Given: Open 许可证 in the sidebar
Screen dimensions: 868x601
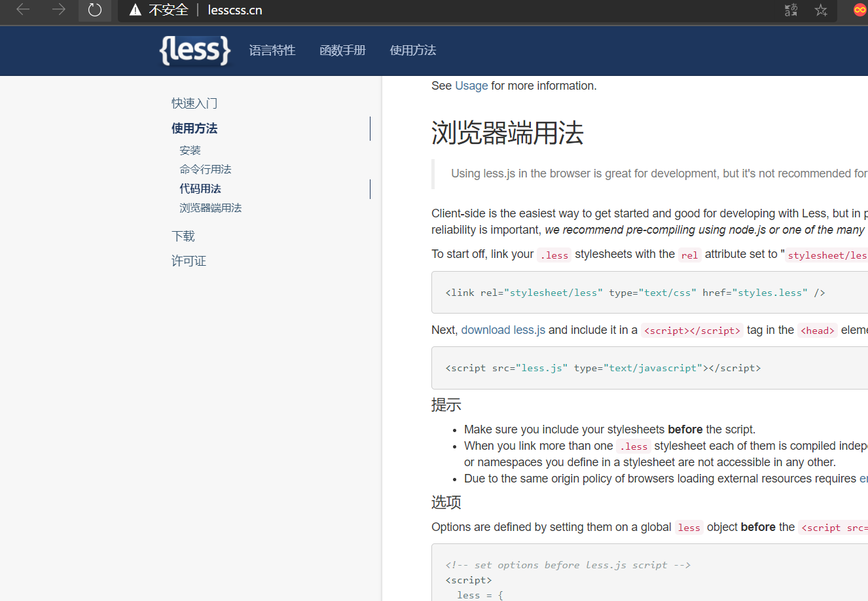Looking at the screenshot, I should pyautogui.click(x=189, y=261).
